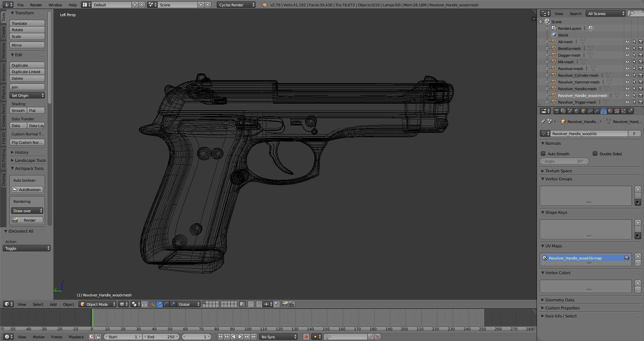Expand the Texture Space panel

pos(558,171)
